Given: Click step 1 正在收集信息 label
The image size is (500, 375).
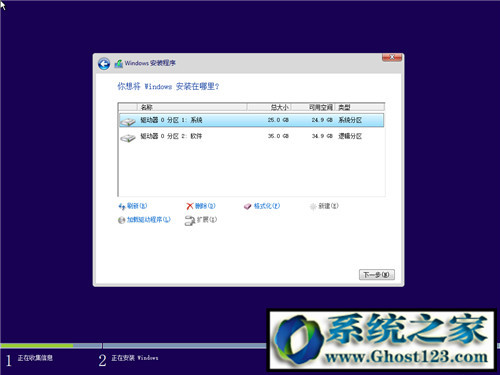Looking at the screenshot, I should (x=35, y=358).
